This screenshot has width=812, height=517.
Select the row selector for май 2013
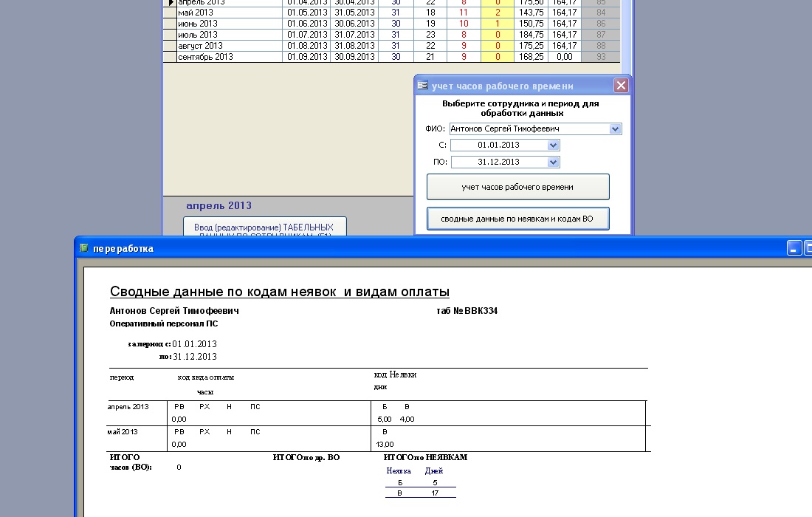[x=170, y=13]
